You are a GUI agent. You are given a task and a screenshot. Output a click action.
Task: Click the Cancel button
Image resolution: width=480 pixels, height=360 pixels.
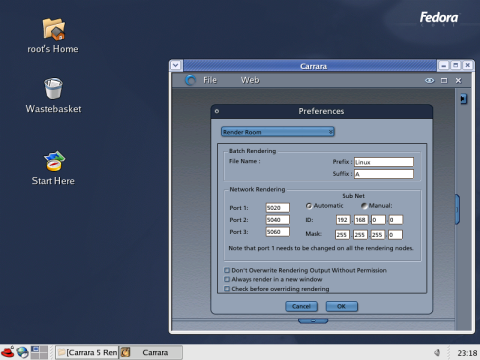click(301, 306)
